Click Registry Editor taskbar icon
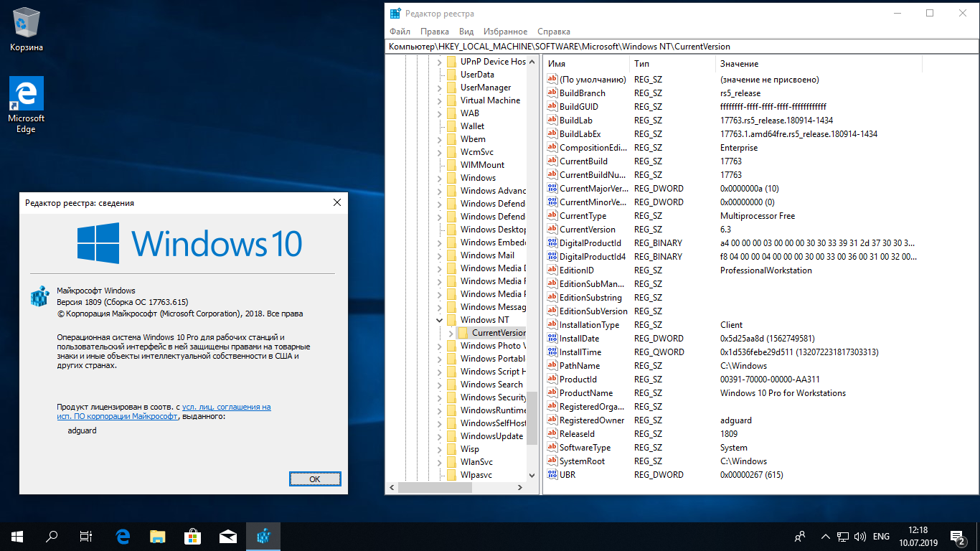The image size is (980, 551). pyautogui.click(x=263, y=536)
